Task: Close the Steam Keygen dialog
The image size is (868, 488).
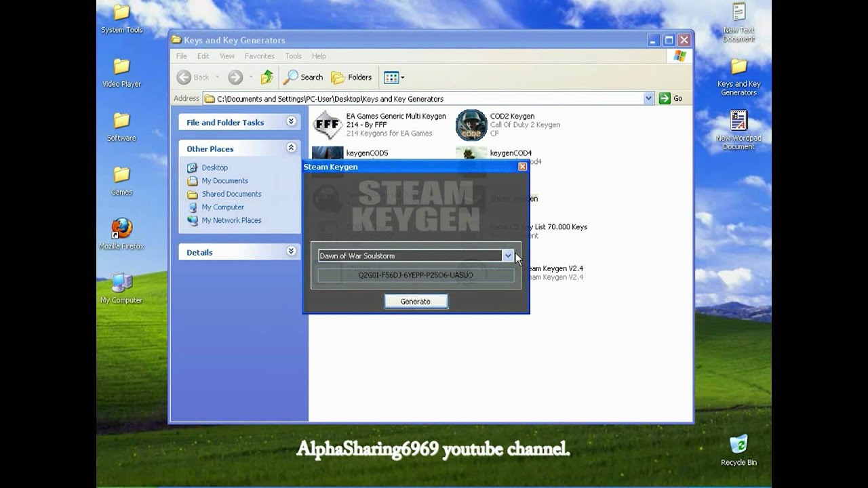Action: pos(522,167)
